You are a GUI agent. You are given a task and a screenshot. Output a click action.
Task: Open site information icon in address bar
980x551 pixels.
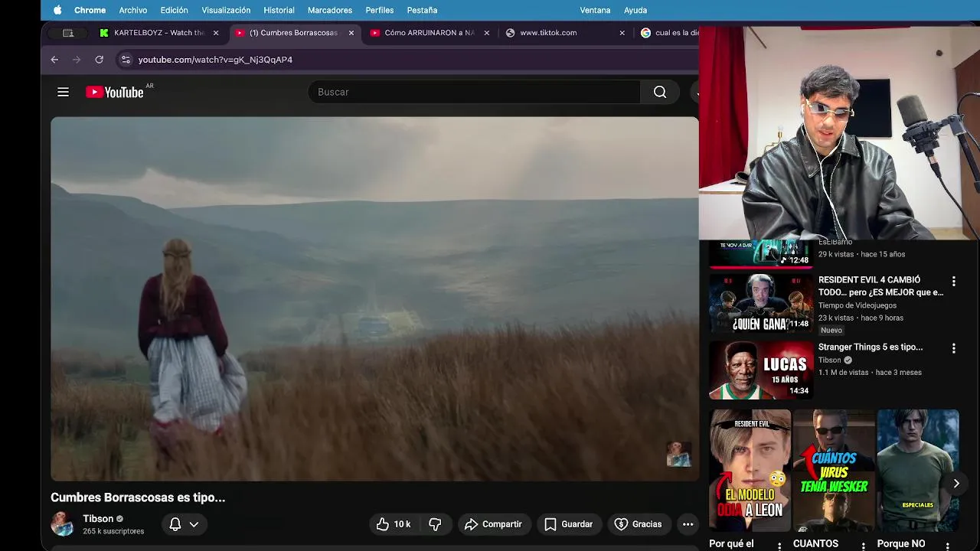click(126, 60)
